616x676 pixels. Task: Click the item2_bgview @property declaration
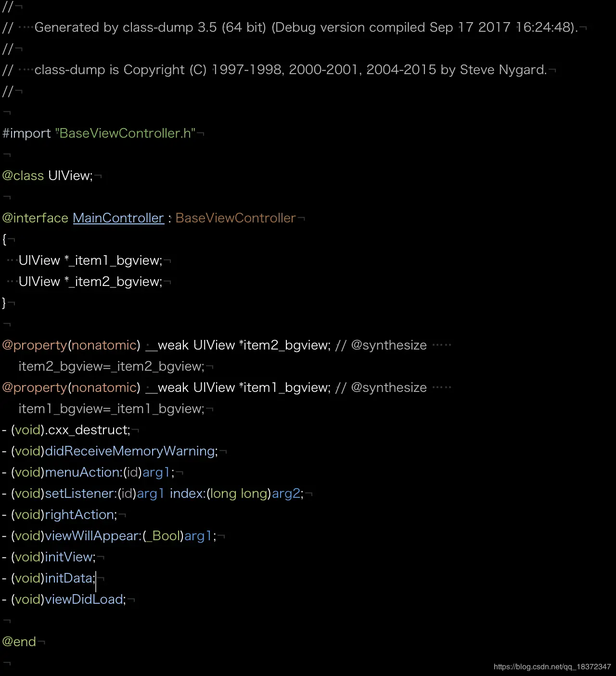(x=167, y=345)
